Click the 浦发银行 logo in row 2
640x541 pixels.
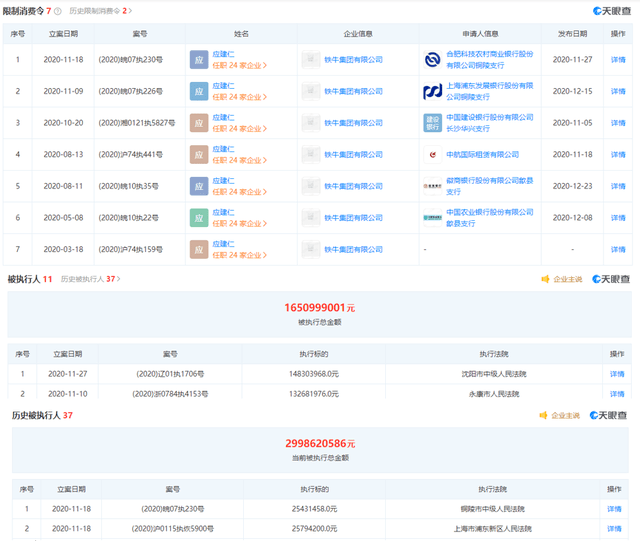coord(432,91)
